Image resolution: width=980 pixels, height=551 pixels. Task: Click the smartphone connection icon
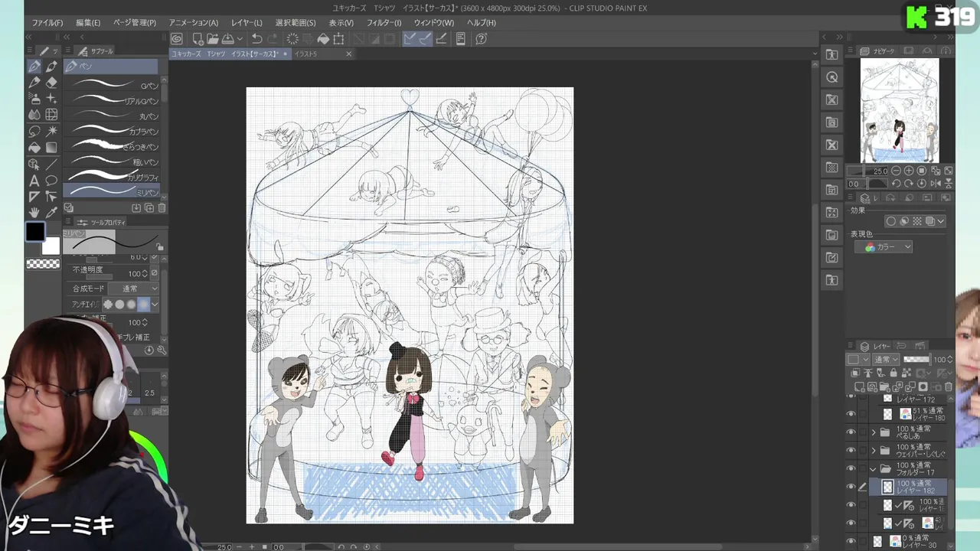point(461,39)
